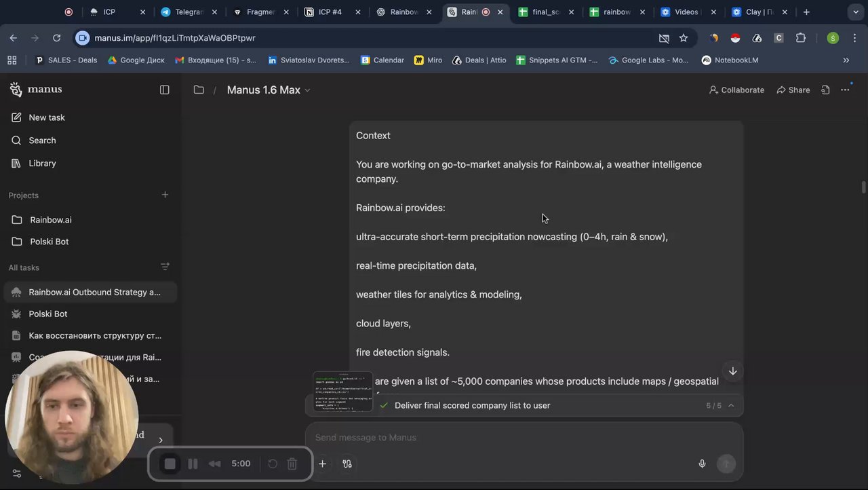Click the Manus logo in the sidebar
Screen dimensions: 868x490
coord(36,90)
